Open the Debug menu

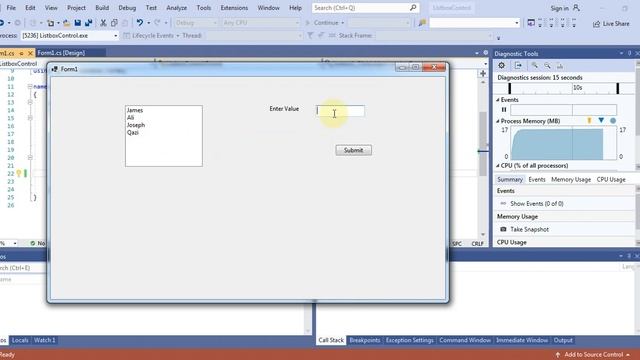coord(127,8)
